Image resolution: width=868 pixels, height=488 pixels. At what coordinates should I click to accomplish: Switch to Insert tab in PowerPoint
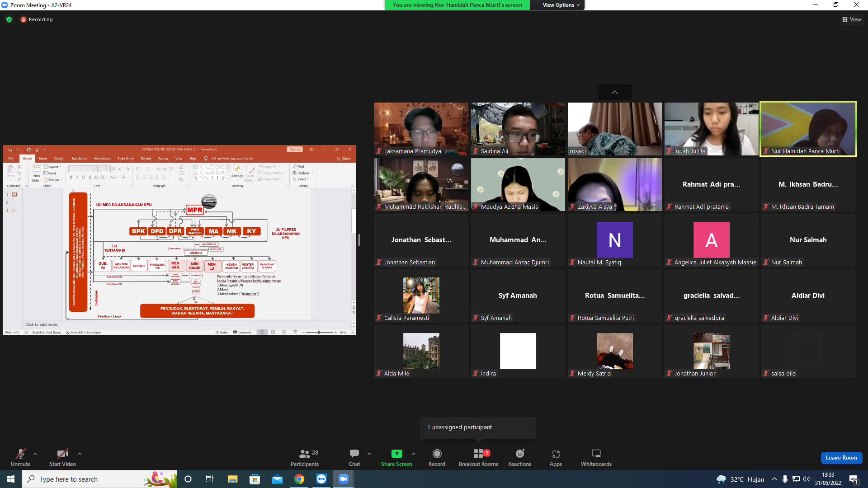43,159
